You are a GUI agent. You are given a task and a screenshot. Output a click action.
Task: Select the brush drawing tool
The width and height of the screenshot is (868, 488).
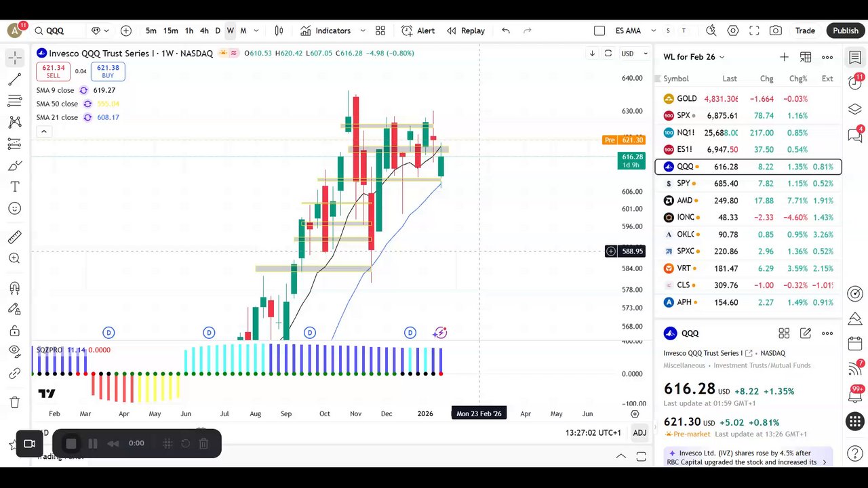[x=15, y=166]
